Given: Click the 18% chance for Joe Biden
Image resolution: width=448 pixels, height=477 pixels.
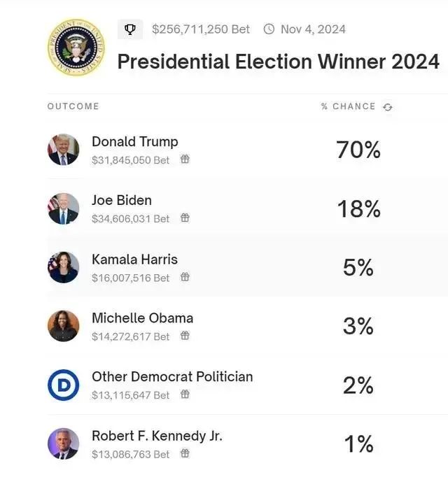Looking at the screenshot, I should click(358, 208).
